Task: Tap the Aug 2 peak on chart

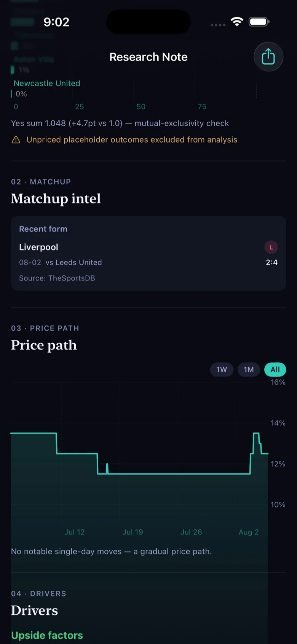Action: click(x=256, y=433)
